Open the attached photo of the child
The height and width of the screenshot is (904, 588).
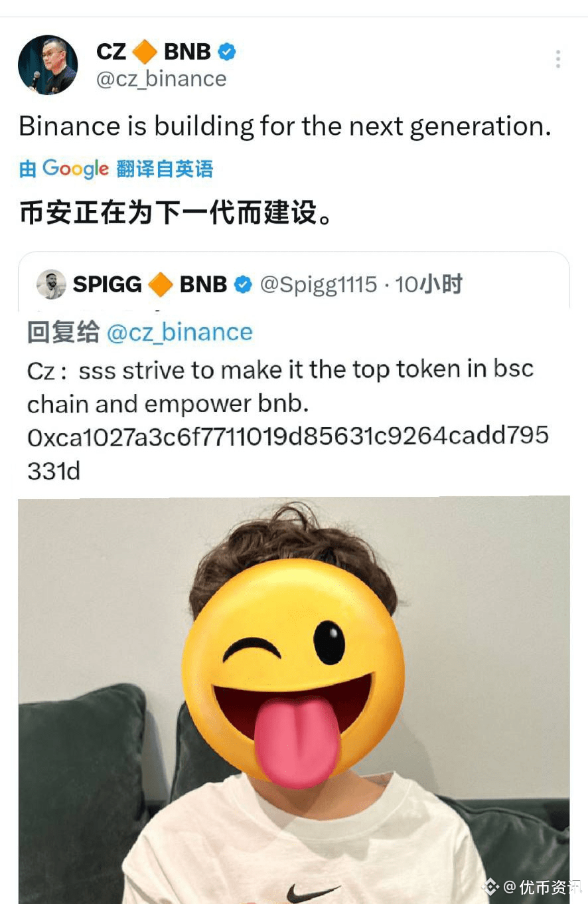(x=293, y=699)
